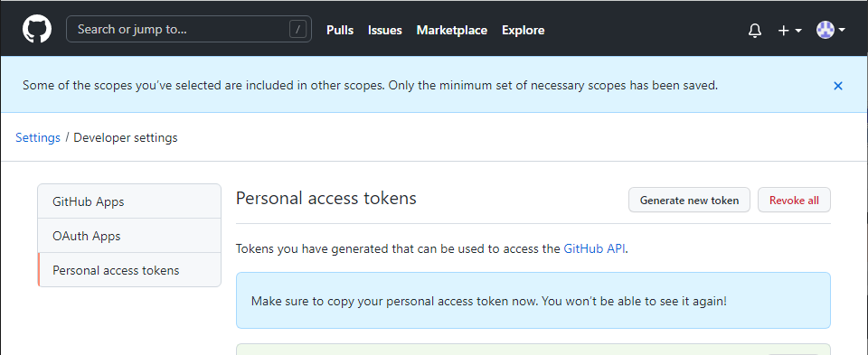Dismiss the scopes notice banner

pyautogui.click(x=838, y=86)
